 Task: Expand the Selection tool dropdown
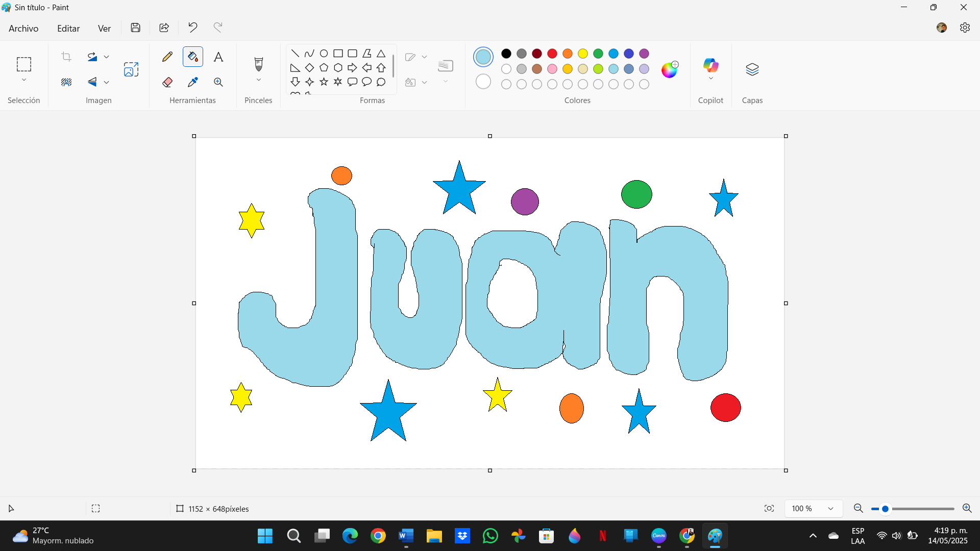[24, 80]
